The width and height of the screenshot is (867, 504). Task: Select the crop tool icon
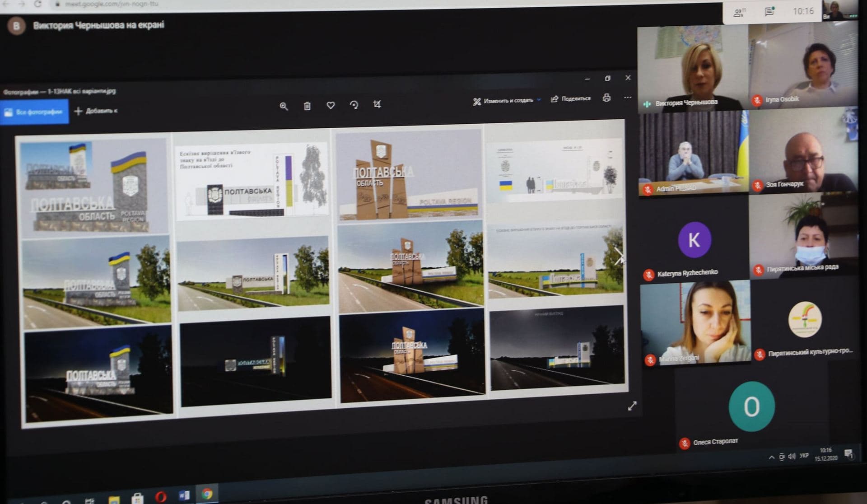[377, 104]
